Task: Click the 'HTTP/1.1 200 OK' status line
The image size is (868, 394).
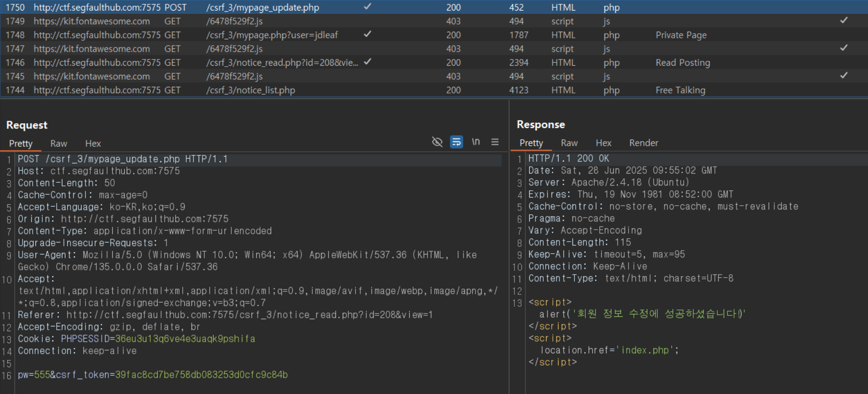Action: coord(569,159)
